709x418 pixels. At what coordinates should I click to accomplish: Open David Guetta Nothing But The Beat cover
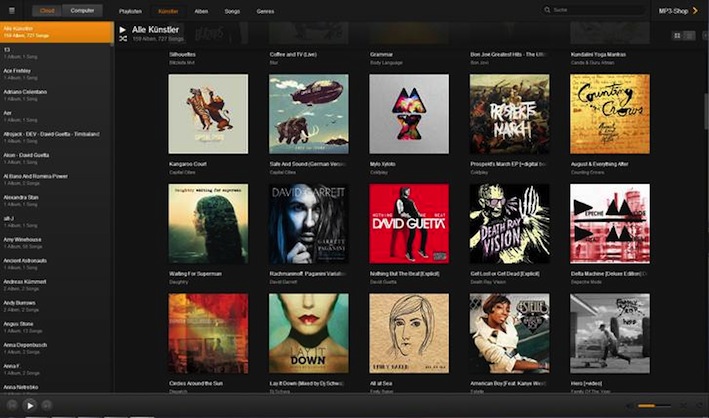(409, 223)
